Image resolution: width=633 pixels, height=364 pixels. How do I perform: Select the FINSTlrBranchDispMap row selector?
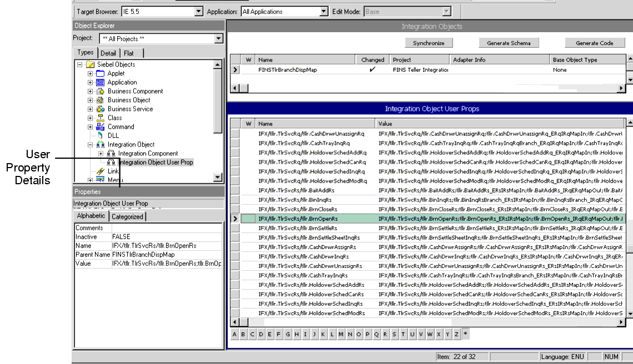click(235, 70)
